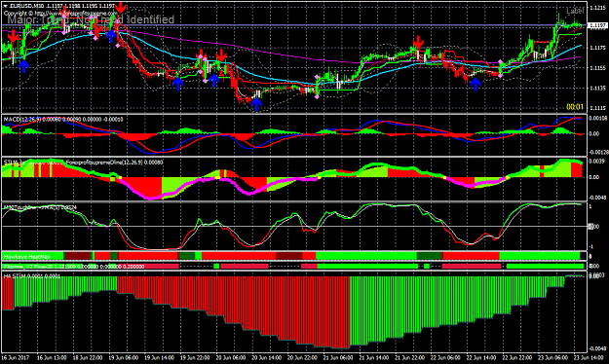Click the 1.1175 price axis label
Viewport: 609px width, 364px height.
tap(596, 48)
